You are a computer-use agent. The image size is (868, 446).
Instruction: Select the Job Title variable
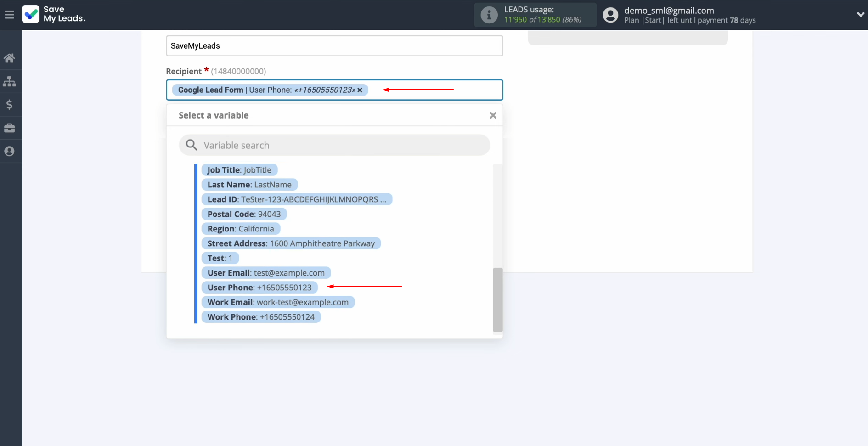point(239,170)
